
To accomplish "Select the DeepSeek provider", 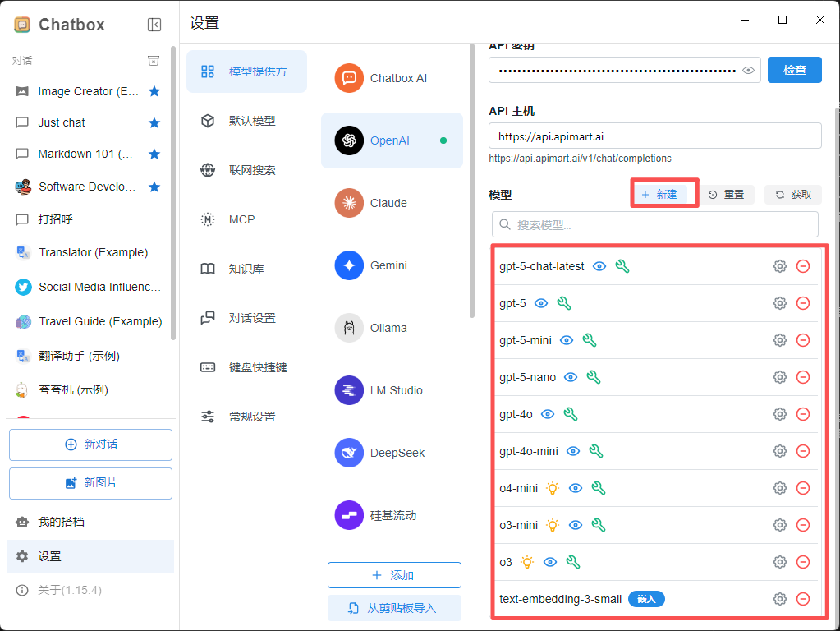I will point(349,453).
